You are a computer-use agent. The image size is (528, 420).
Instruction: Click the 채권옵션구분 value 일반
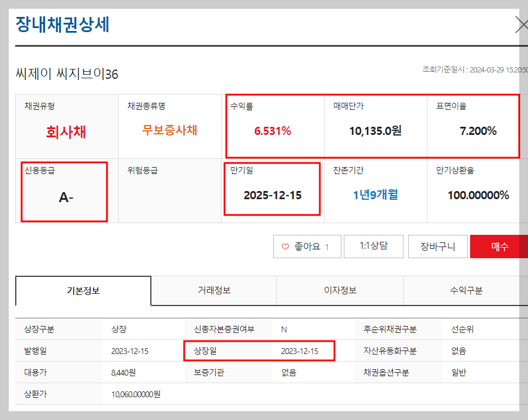click(458, 373)
